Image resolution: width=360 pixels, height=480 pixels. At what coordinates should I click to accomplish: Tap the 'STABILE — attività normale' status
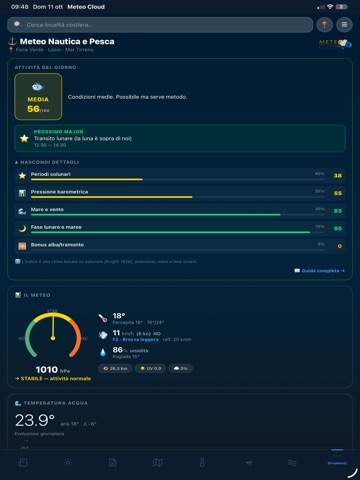pos(53,379)
